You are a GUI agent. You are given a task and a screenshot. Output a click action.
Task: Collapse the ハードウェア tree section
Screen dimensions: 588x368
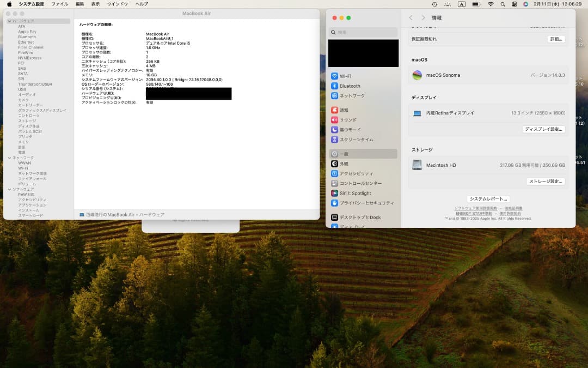pos(9,21)
